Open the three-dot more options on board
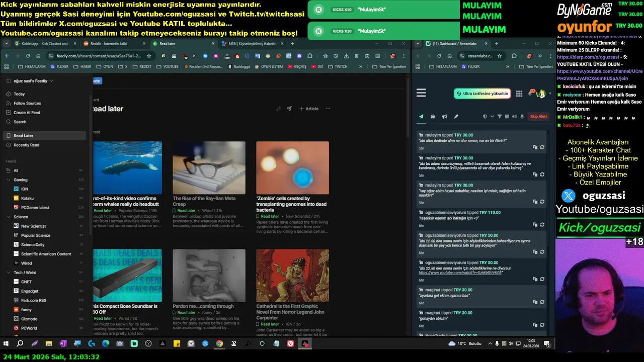This screenshot has height=362, width=644. coord(328,109)
